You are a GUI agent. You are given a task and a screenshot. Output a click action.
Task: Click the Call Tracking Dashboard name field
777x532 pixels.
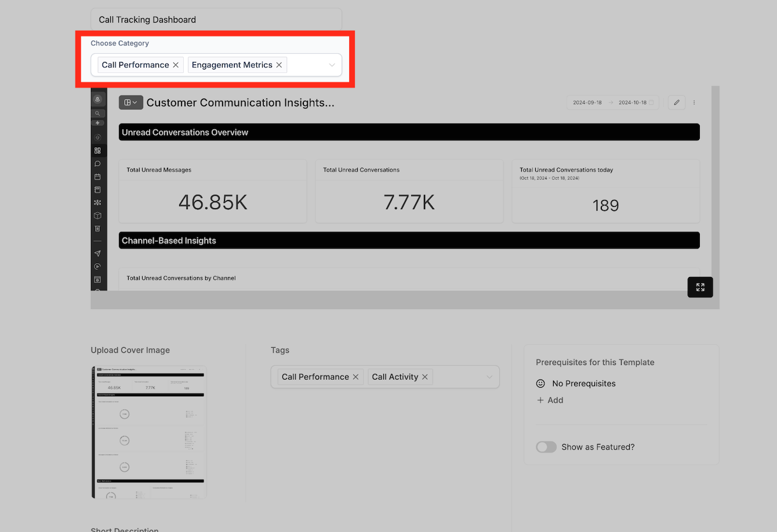(216, 20)
